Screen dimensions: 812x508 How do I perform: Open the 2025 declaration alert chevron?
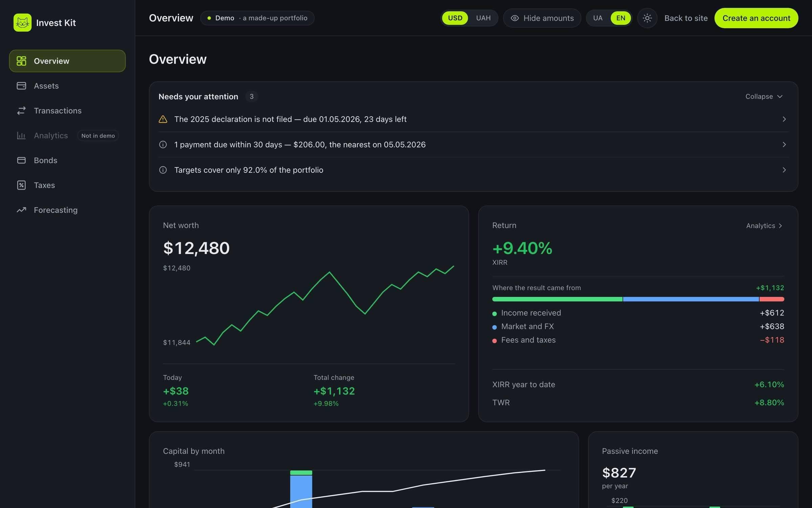point(784,119)
